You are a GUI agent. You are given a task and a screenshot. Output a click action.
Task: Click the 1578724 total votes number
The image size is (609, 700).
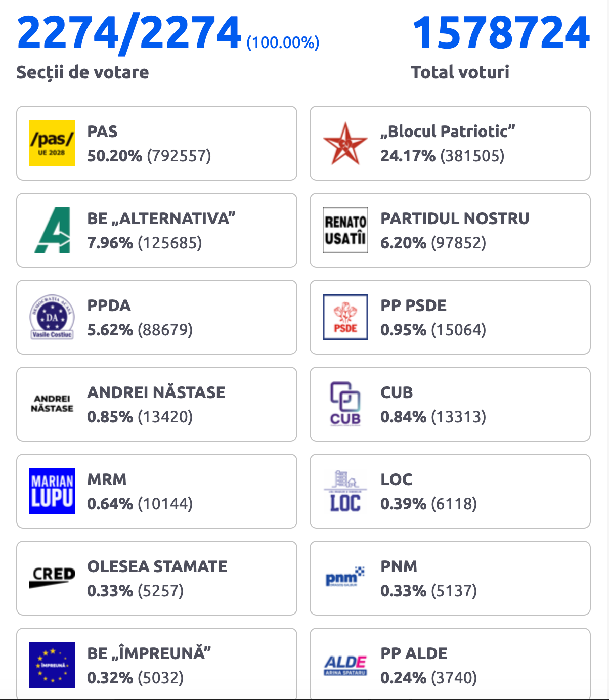[501, 33]
